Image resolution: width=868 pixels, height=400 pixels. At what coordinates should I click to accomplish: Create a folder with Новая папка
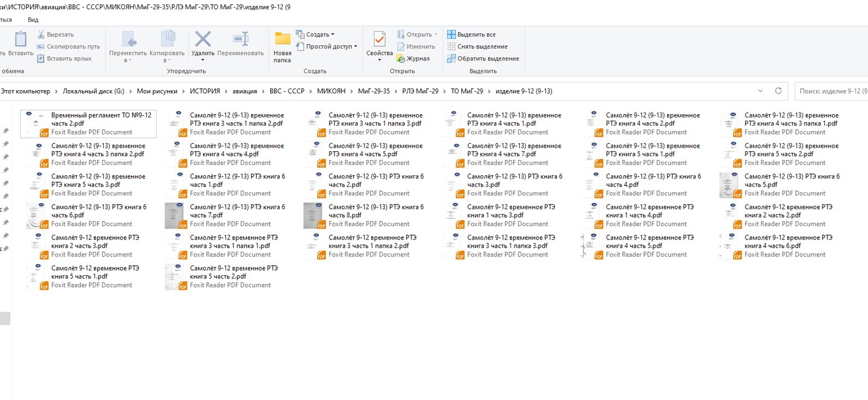282,47
